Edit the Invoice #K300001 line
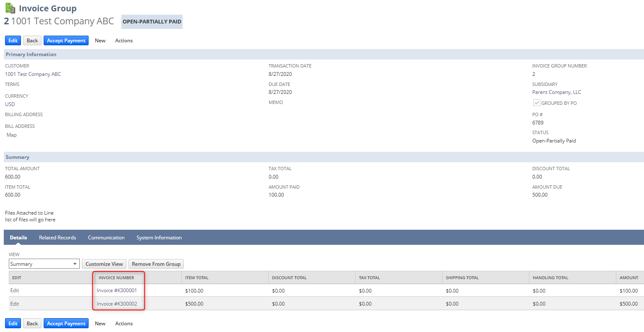The height and width of the screenshot is (332, 644). click(15, 290)
